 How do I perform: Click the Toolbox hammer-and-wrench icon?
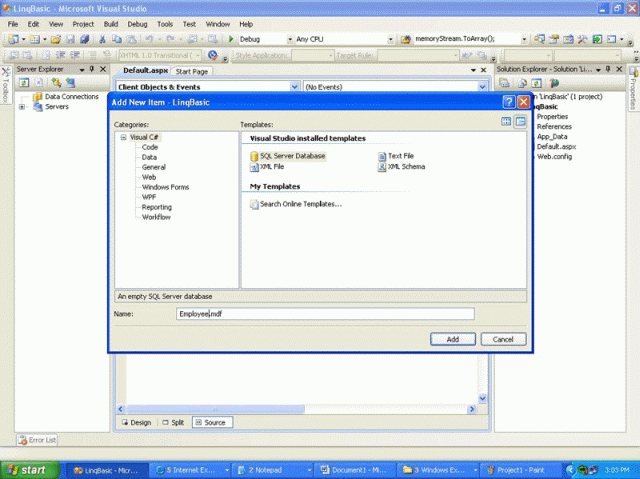click(582, 39)
